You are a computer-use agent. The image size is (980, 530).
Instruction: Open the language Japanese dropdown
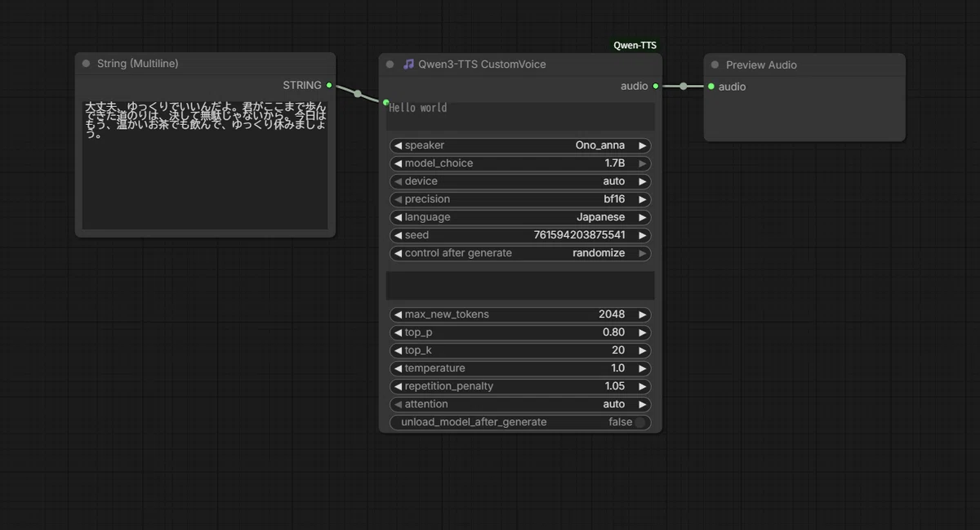520,217
